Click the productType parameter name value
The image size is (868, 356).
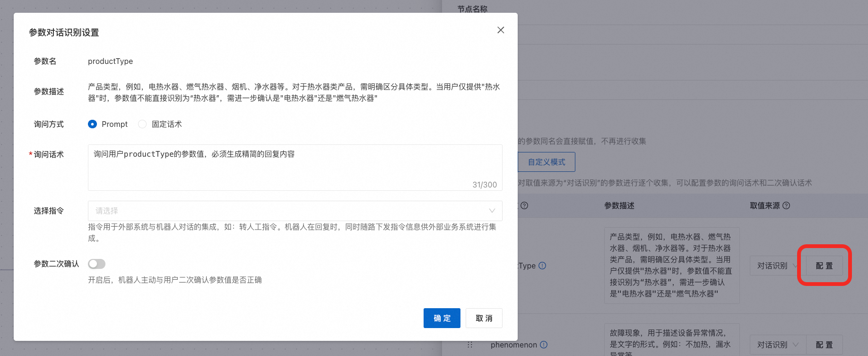(x=110, y=61)
